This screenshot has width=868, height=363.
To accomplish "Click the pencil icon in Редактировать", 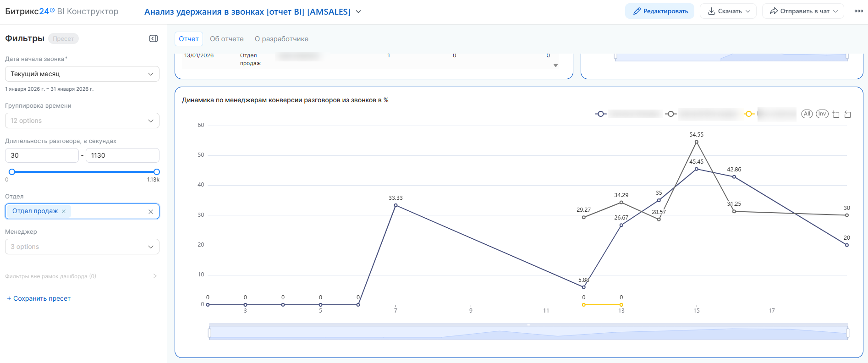I will pyautogui.click(x=637, y=11).
